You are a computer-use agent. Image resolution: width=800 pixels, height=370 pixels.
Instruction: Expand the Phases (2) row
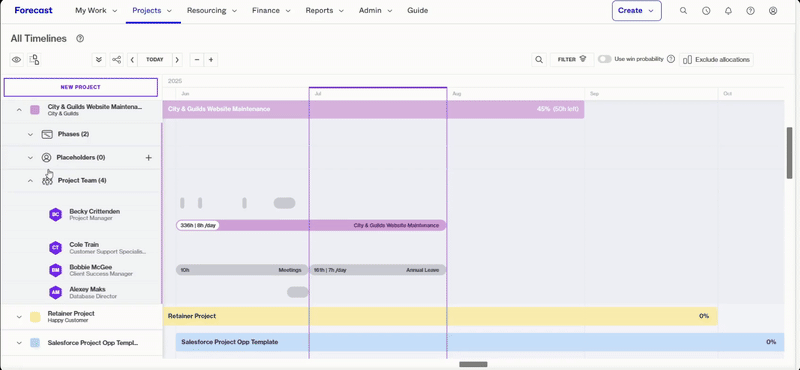(x=30, y=134)
